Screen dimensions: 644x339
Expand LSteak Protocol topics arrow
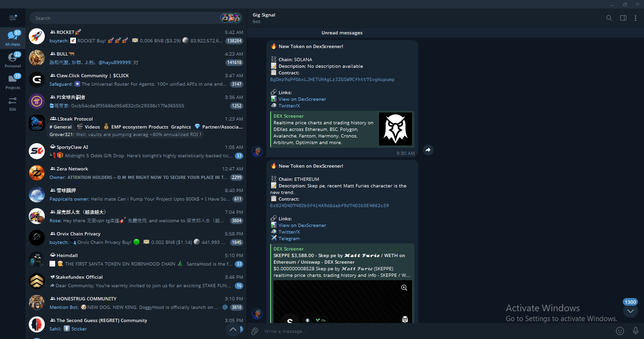point(201,134)
